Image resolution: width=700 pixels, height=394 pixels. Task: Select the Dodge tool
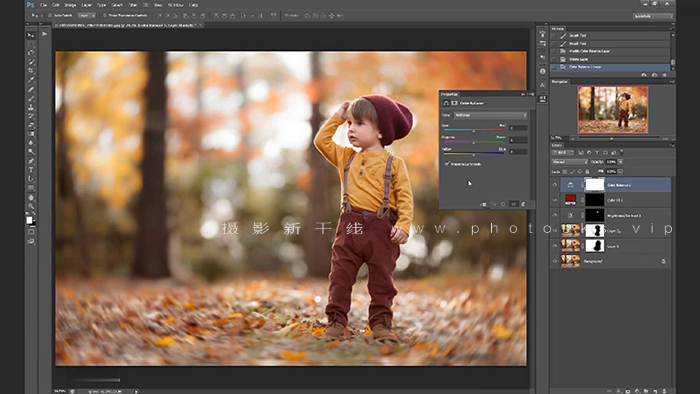31,152
